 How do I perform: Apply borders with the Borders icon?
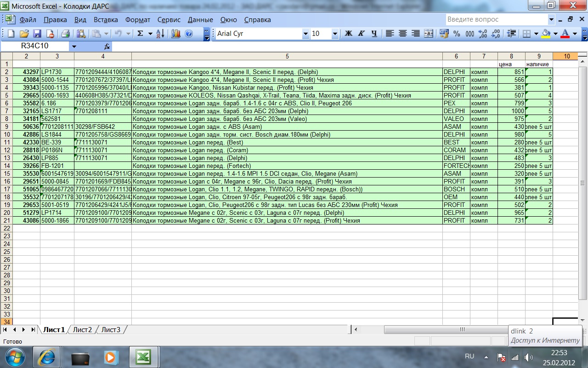pos(526,34)
